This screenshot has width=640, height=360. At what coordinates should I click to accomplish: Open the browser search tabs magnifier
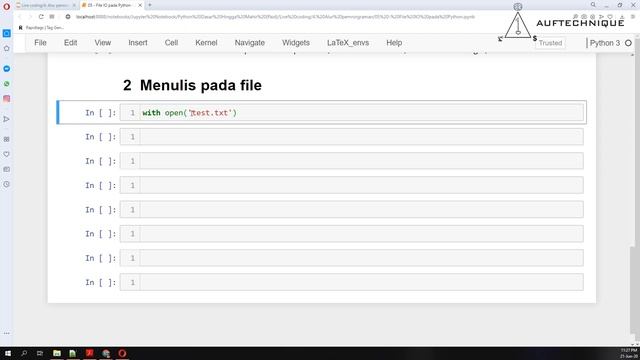[x=593, y=5]
